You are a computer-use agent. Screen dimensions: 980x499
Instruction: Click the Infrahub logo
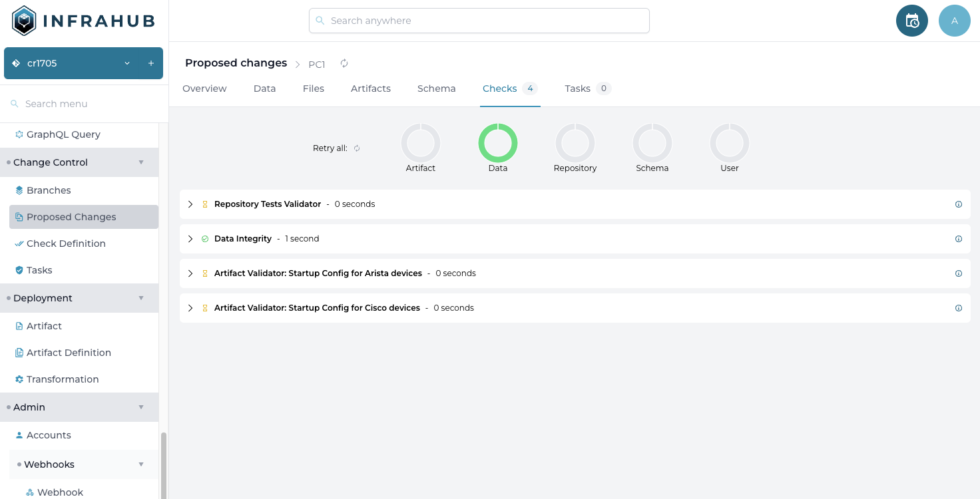[84, 21]
